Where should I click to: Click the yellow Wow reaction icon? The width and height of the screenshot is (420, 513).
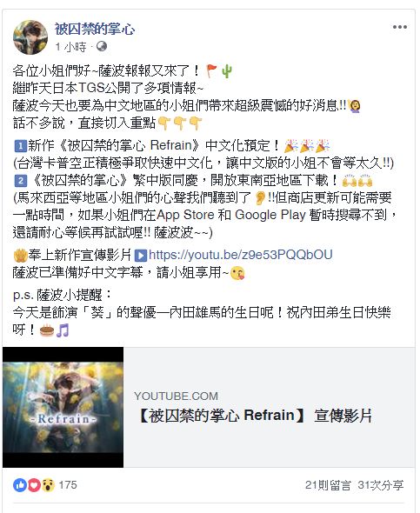click(x=48, y=485)
